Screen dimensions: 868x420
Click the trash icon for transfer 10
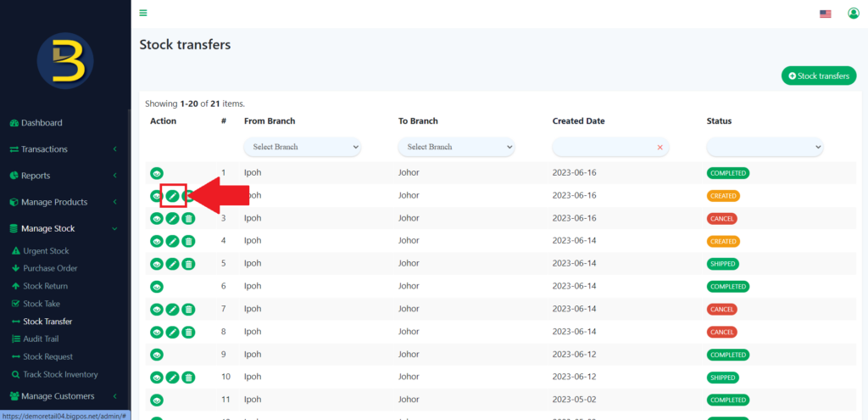click(188, 378)
